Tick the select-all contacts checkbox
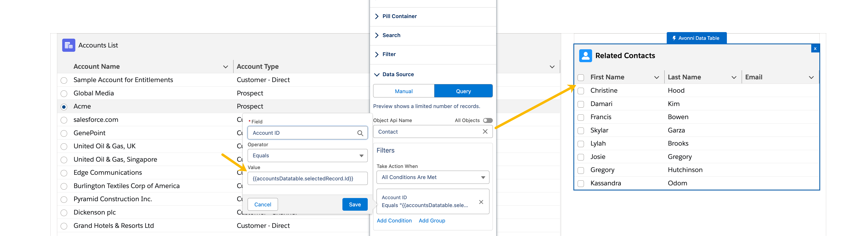 [x=581, y=78]
